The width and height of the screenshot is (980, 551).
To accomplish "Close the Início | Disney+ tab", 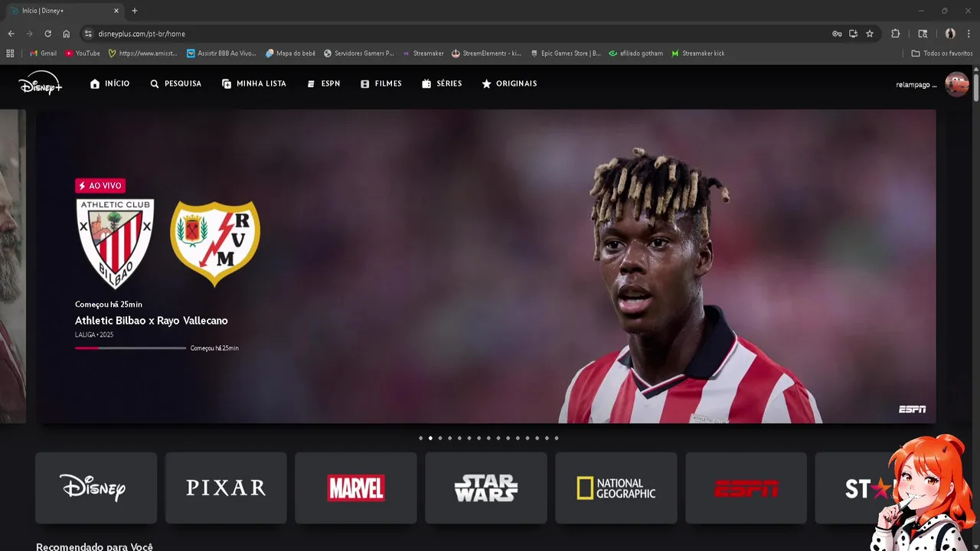I will click(116, 11).
